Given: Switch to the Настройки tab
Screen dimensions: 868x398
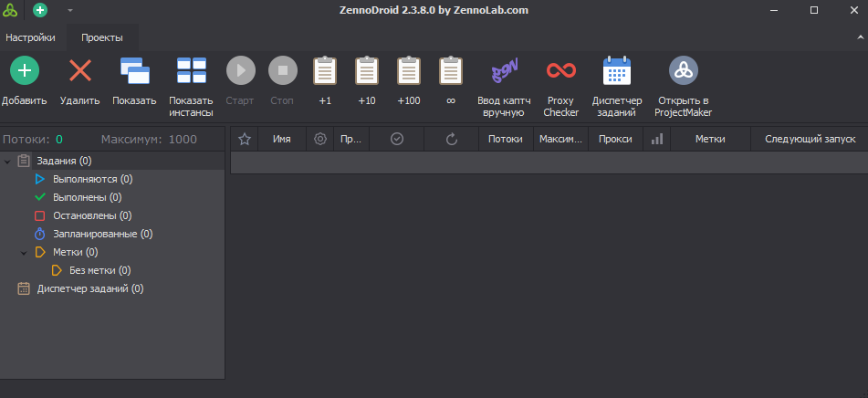Looking at the screenshot, I should coord(30,37).
